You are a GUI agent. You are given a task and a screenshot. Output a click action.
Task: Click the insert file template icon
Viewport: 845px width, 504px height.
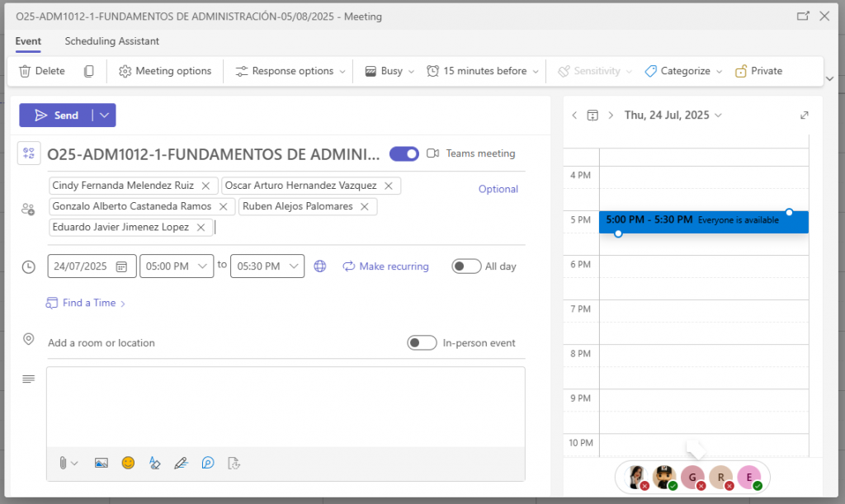click(234, 463)
